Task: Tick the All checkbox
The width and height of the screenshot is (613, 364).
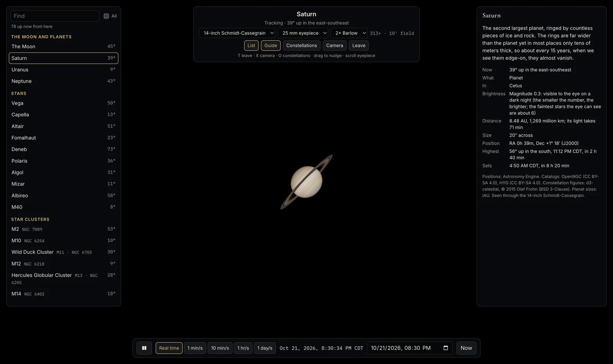Action: [x=107, y=16]
